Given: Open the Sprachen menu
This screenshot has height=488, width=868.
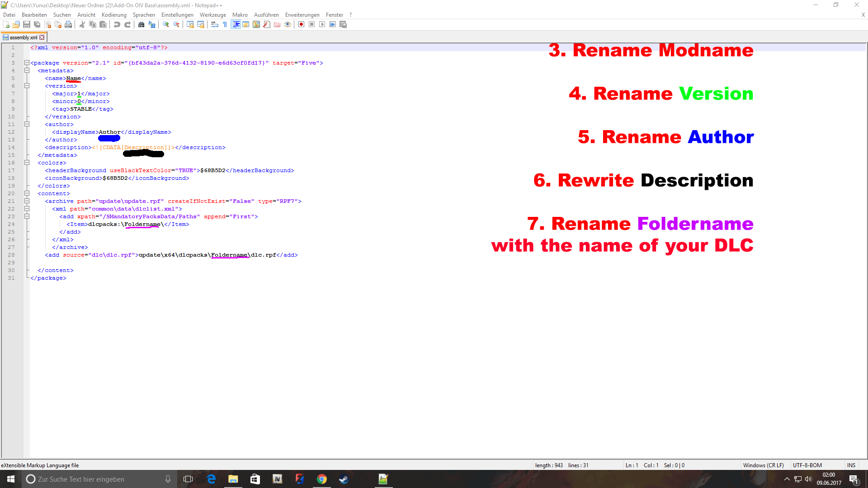Looking at the screenshot, I should pyautogui.click(x=144, y=15).
